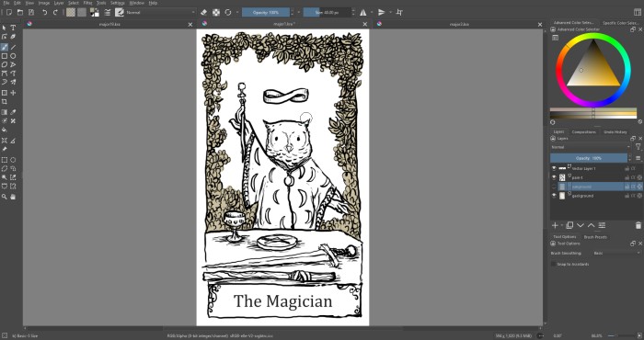Click the fill patterns swatch
644x340 pixels.
click(82, 12)
